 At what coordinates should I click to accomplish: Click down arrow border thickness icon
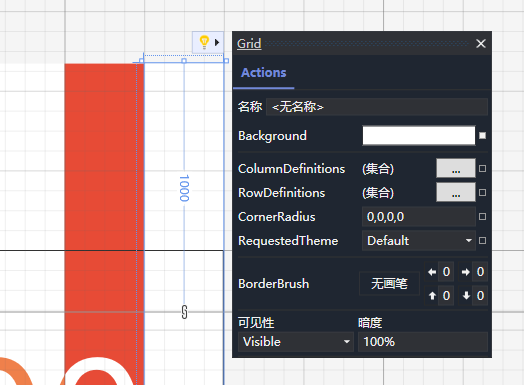coord(466,296)
